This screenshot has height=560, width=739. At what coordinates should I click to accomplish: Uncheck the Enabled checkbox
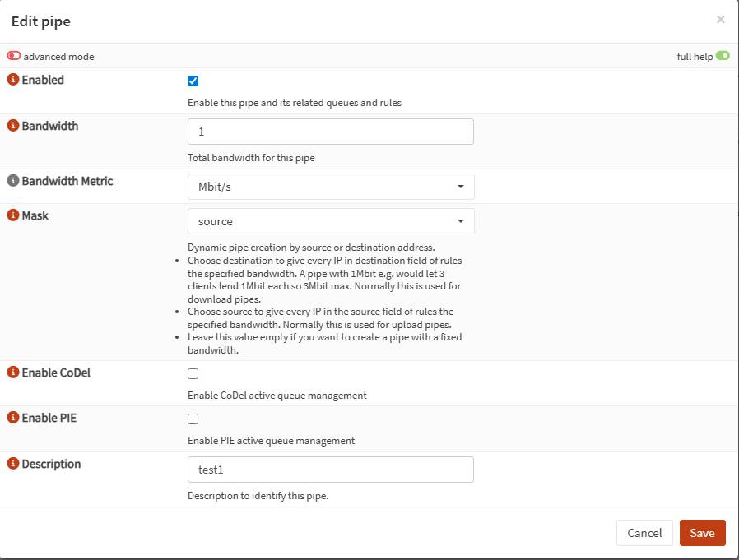pos(193,81)
